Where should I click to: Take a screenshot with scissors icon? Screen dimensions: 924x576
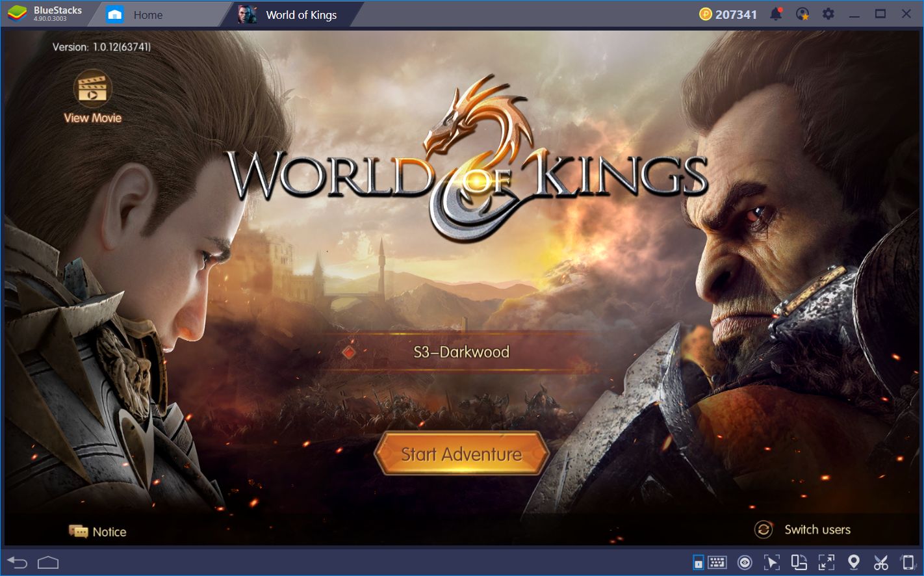tap(881, 562)
